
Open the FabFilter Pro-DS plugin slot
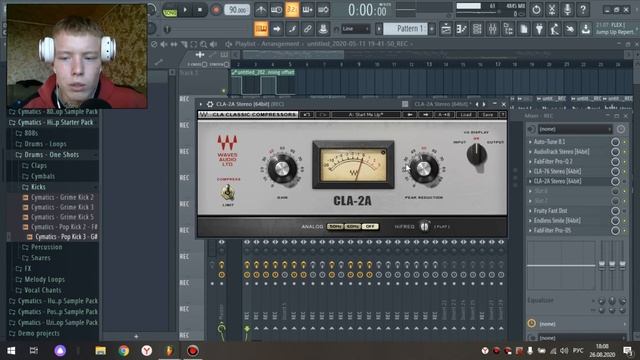(x=569, y=230)
